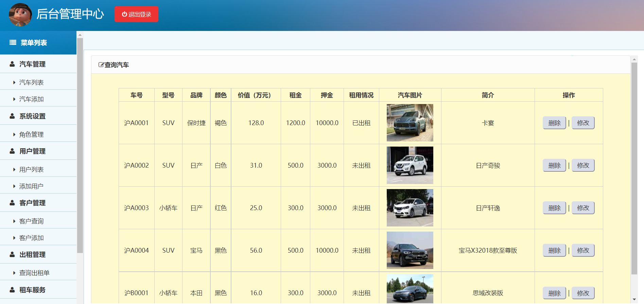
Task: Delete car 沪A0002 with 删除 button
Action: [554, 165]
